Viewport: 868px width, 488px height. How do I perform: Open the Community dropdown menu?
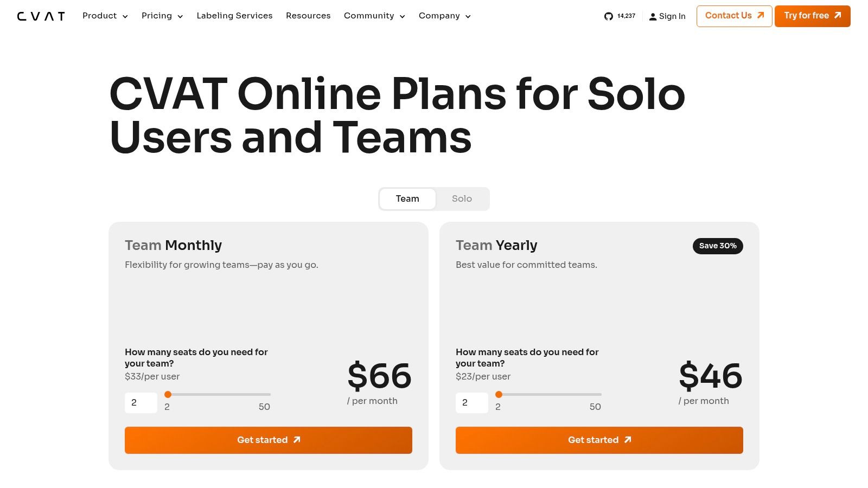[374, 16]
